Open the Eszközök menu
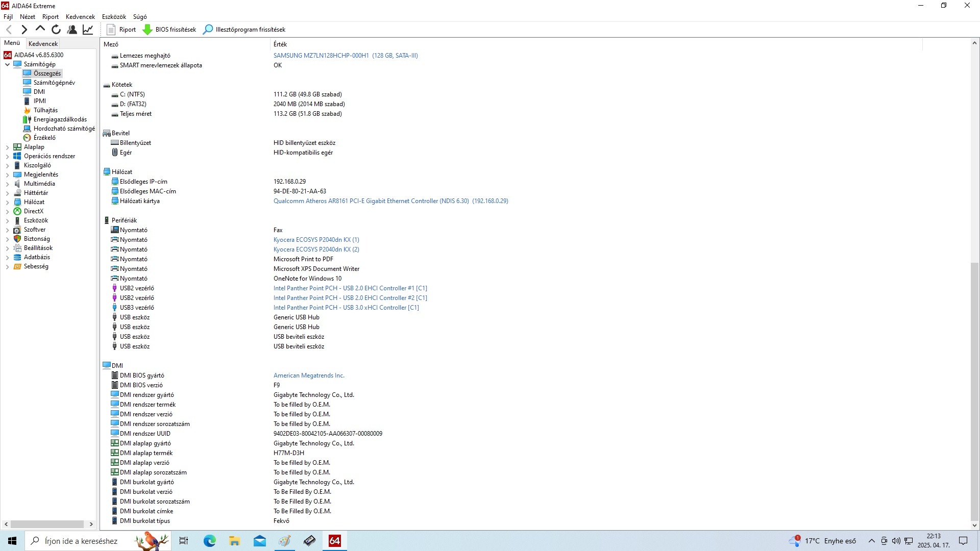 pos(114,17)
